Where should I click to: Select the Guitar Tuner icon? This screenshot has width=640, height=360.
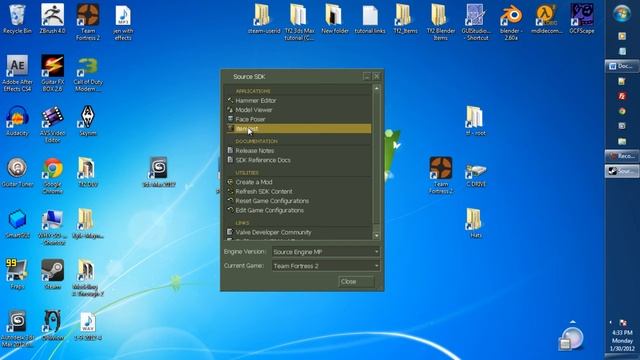click(17, 173)
